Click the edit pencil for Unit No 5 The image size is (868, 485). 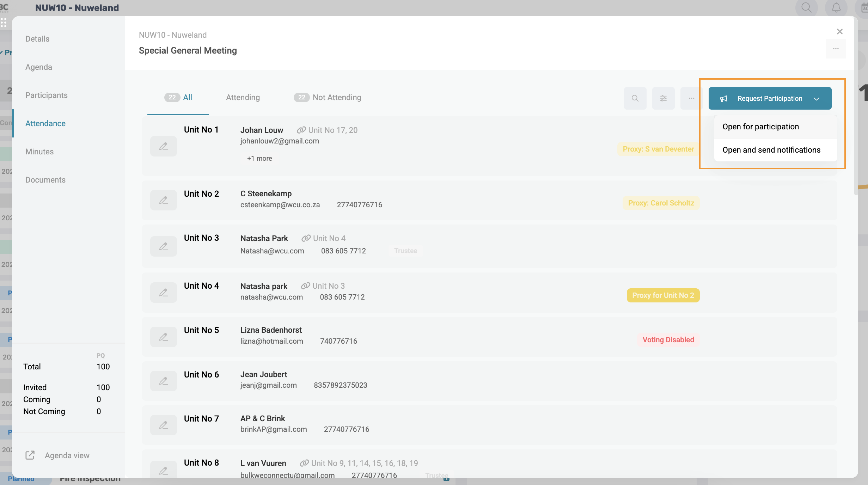[x=163, y=337]
